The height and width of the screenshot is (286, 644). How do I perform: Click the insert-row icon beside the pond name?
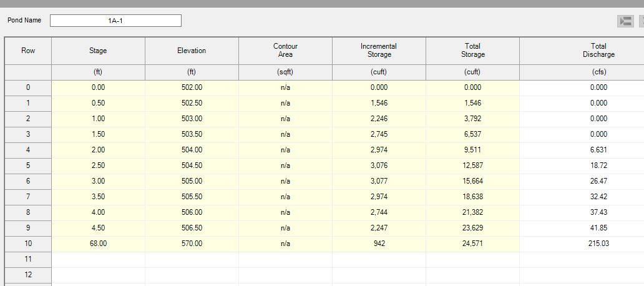click(x=625, y=21)
